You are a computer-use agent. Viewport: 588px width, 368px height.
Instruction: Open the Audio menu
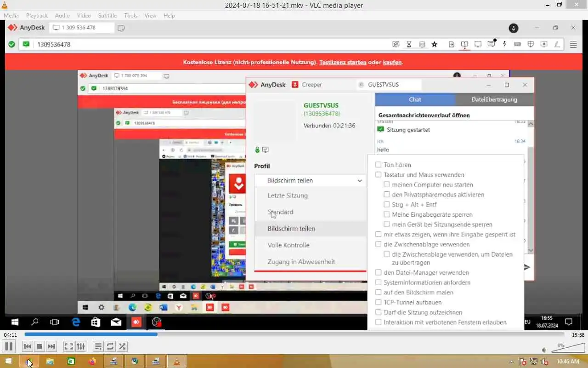point(62,15)
